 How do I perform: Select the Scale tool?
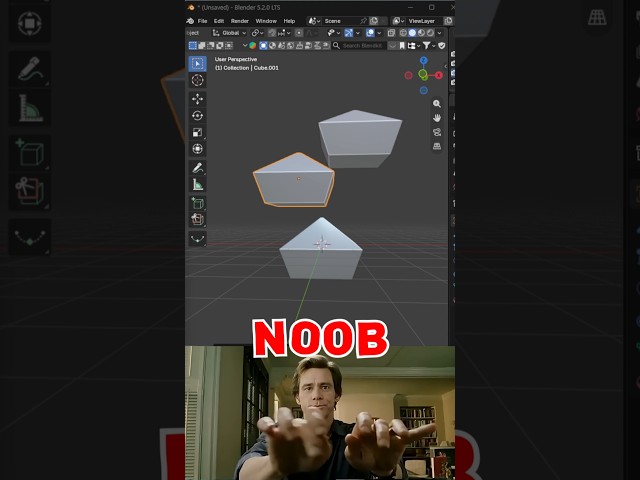point(198,132)
